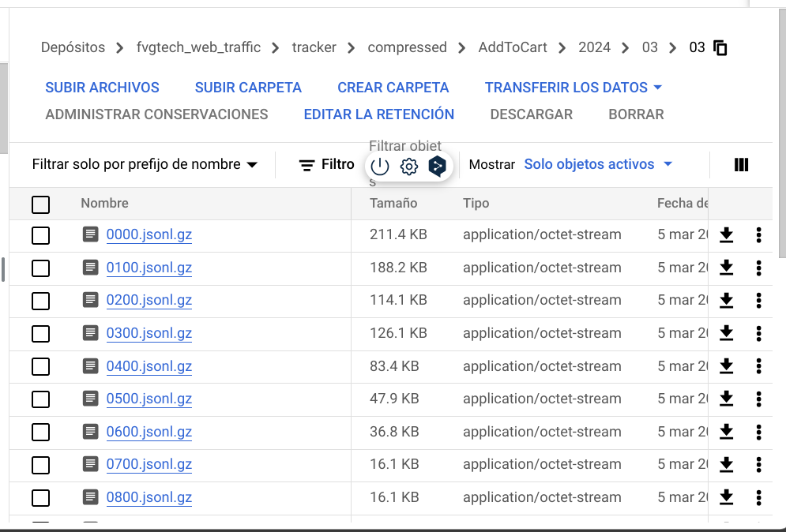Open the Solo objetos activos dropdown

click(x=598, y=164)
